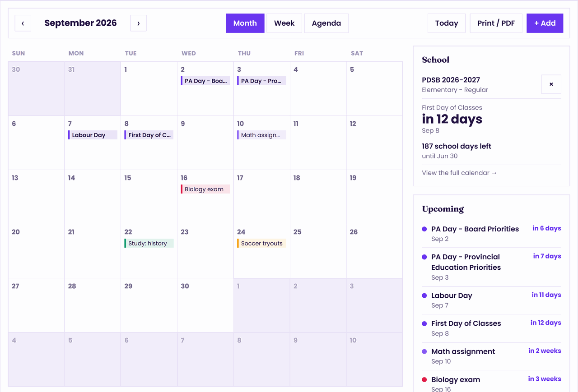Image resolution: width=578 pixels, height=392 pixels.
Task: Click the September 2026 month title
Action: tap(81, 23)
